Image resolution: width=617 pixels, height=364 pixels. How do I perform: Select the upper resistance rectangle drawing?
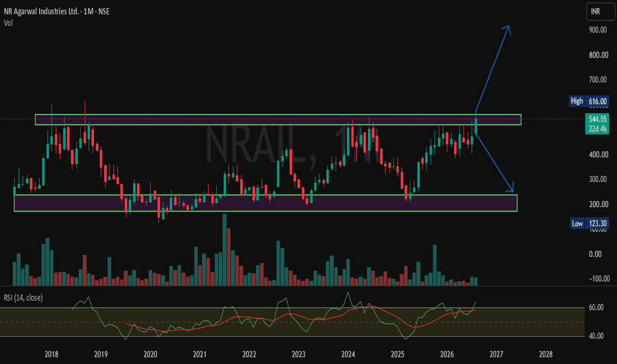[278, 120]
